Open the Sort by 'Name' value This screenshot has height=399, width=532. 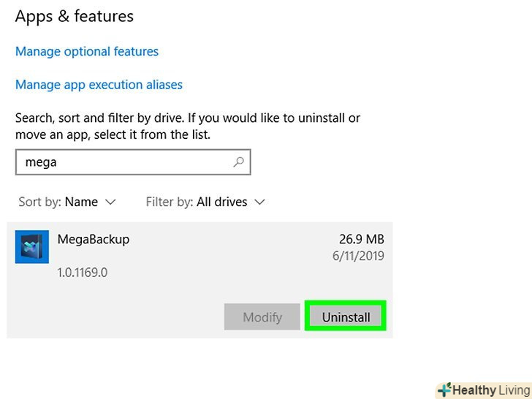click(x=81, y=202)
